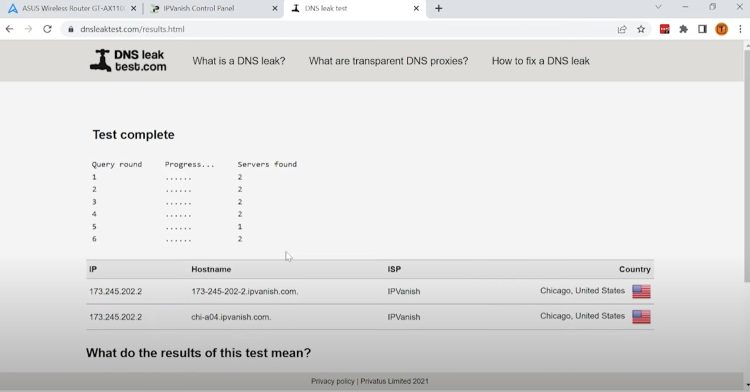This screenshot has width=750, height=392.
Task: Open 'How to fix a DNS leak' link
Action: [x=540, y=61]
